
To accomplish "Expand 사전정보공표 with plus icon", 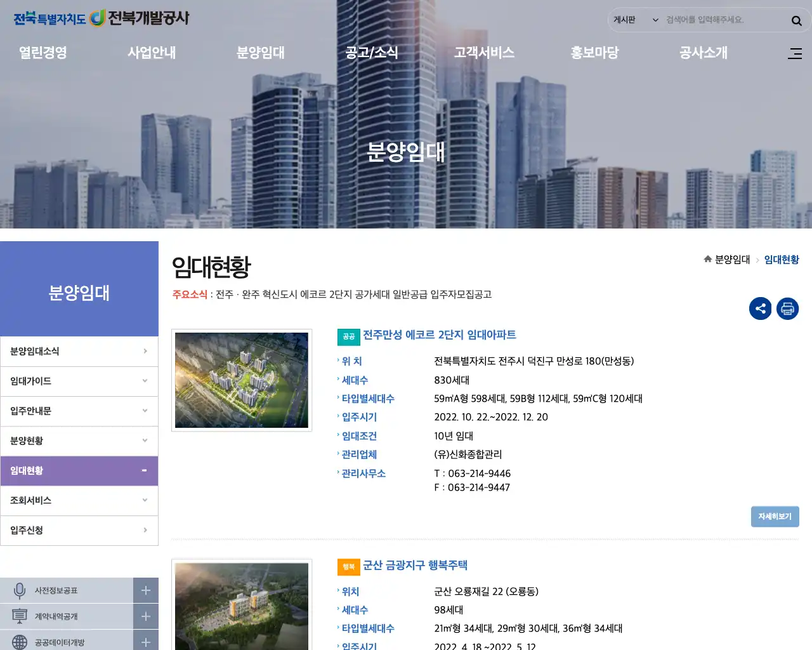I will coord(145,590).
